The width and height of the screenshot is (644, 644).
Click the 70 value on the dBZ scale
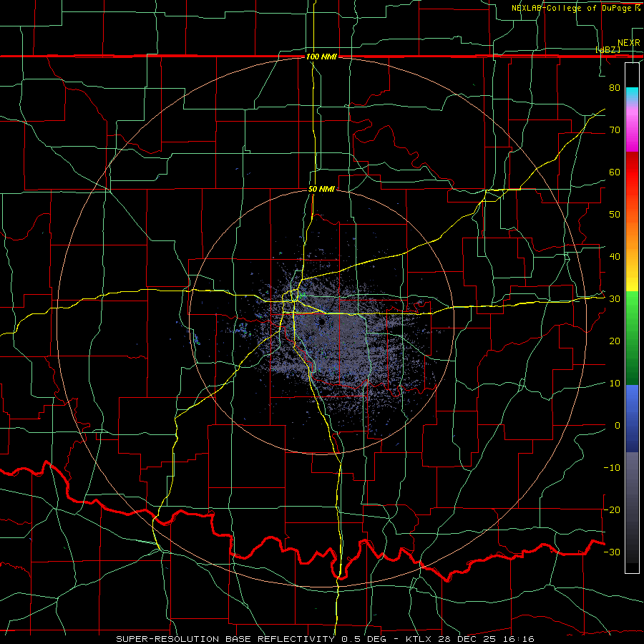[615, 130]
